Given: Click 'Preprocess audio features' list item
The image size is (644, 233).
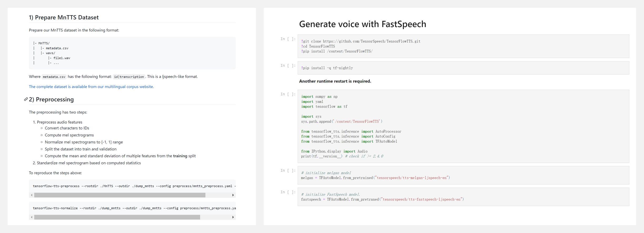Looking at the screenshot, I should pos(60,122).
